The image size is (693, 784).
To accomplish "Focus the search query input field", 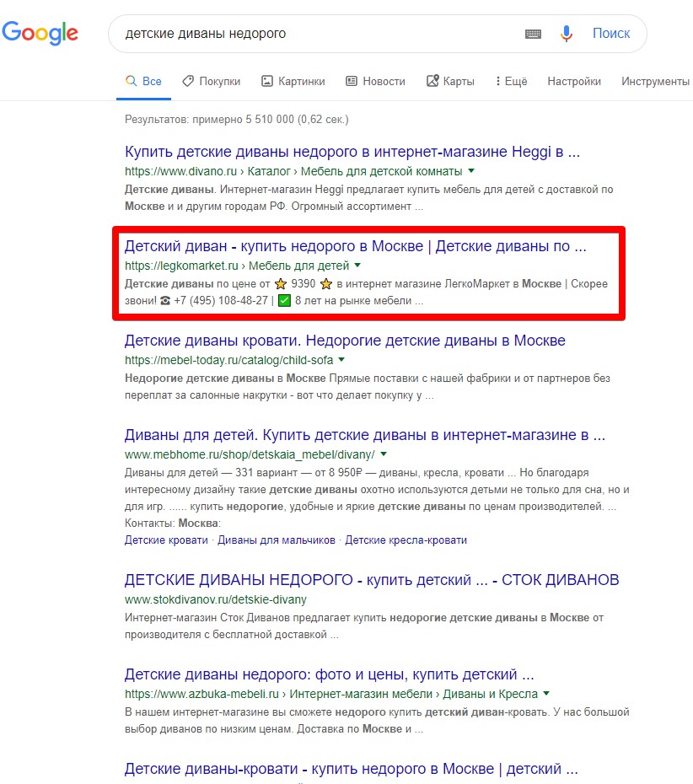I will click(320, 34).
